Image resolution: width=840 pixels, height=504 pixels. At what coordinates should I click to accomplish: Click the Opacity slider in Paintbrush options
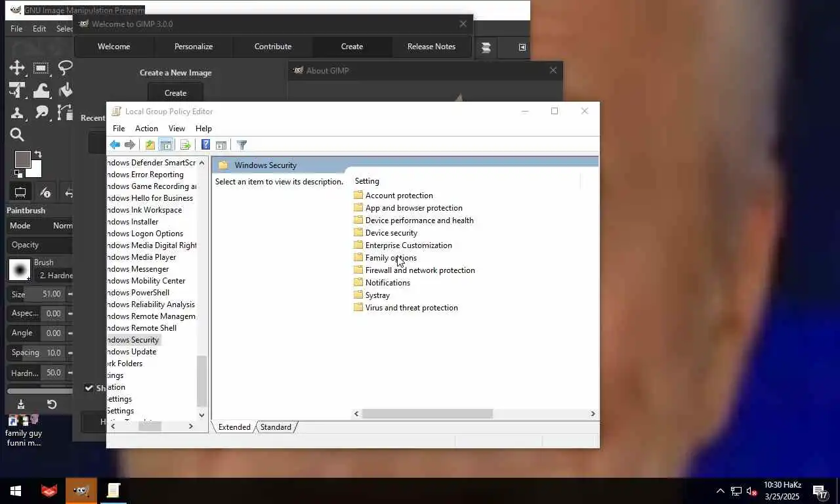tap(40, 245)
